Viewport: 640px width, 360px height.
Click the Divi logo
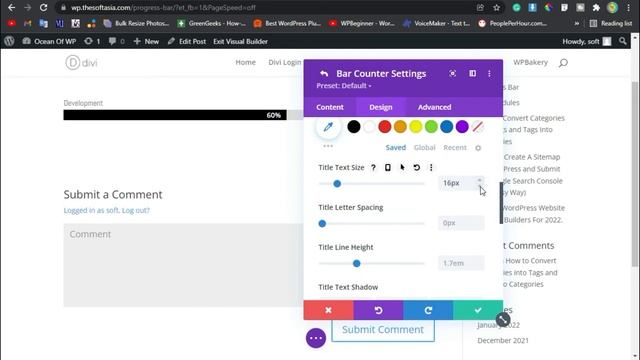[81, 62]
